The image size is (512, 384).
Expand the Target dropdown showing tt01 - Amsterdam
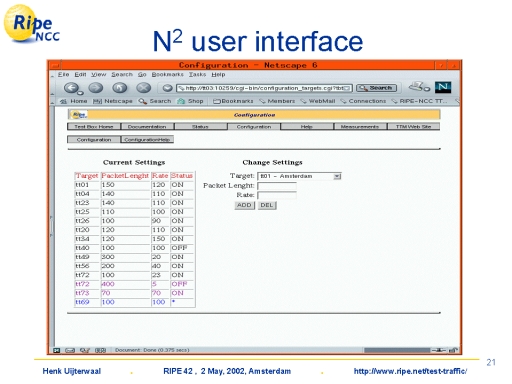click(x=299, y=176)
